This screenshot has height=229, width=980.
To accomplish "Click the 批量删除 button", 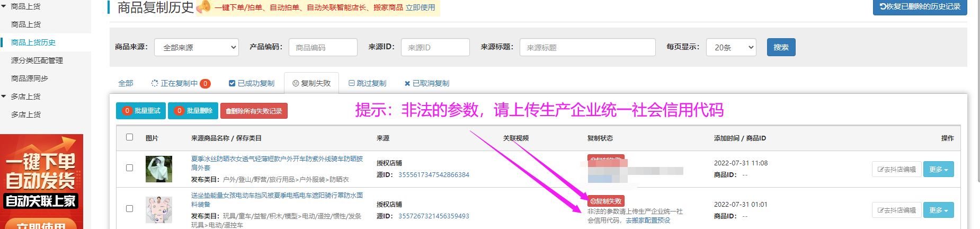I will click(x=193, y=111).
